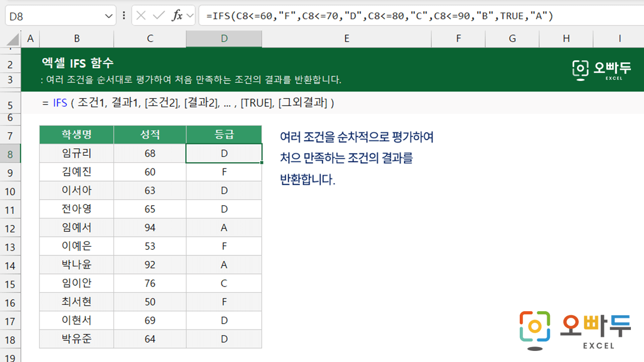
Task: Click the IFS syntax line in row 5
Action: coord(189,103)
